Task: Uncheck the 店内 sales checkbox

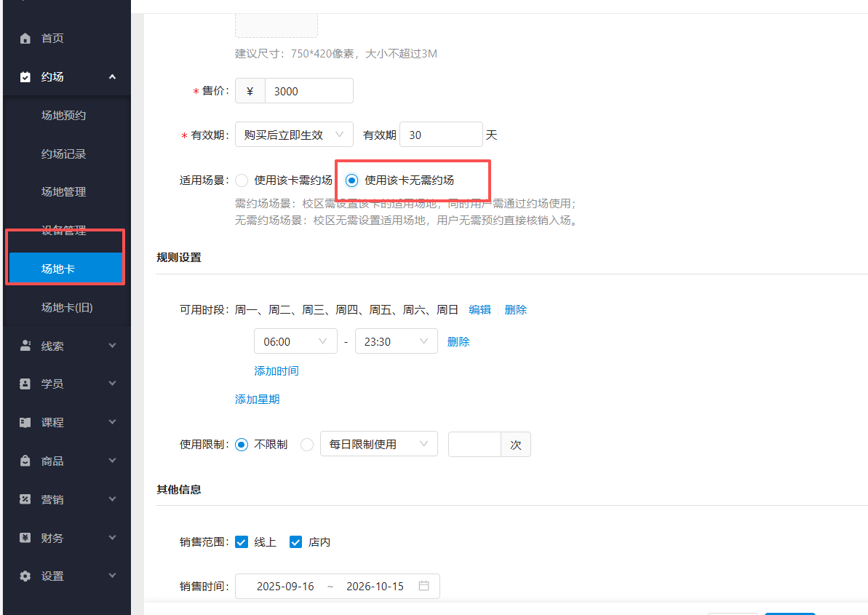Action: 295,541
